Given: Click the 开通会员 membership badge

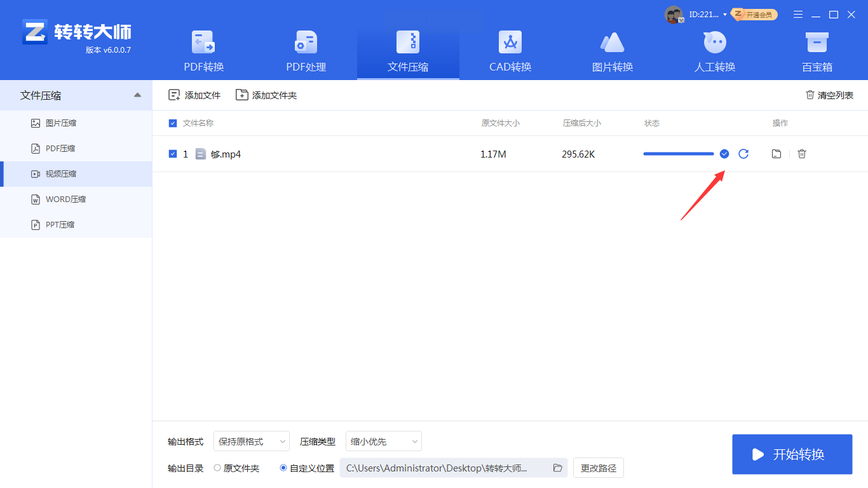Looking at the screenshot, I should (x=755, y=15).
